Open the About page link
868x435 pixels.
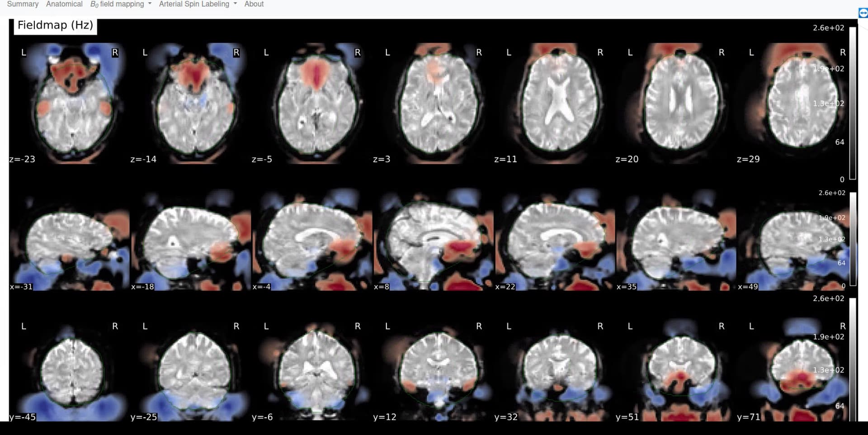(254, 4)
